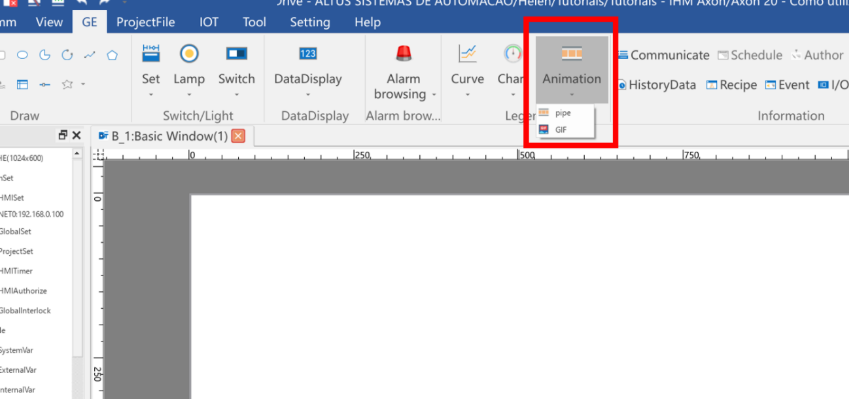Open the Event tool
Image resolution: width=849 pixels, height=399 pixels.
pyautogui.click(x=787, y=85)
